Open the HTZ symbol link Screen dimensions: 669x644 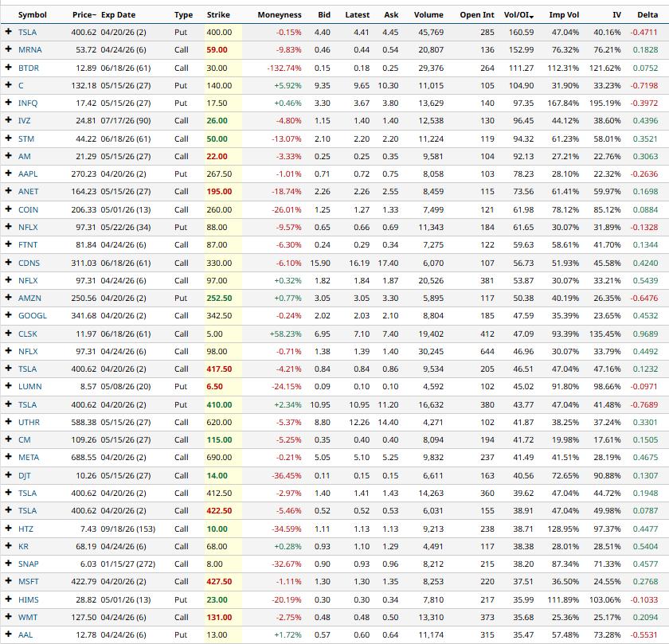click(25, 529)
